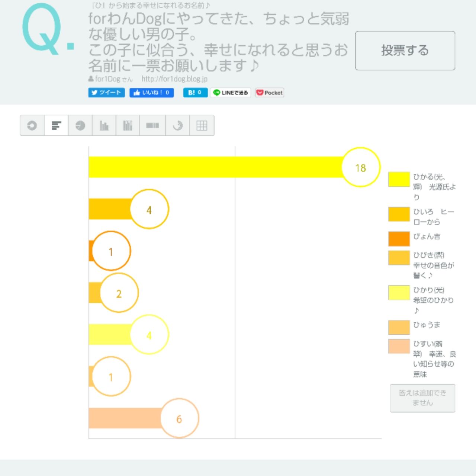Save to Pocket button
Image resolution: width=476 pixels, height=476 pixels.
pos(270,93)
